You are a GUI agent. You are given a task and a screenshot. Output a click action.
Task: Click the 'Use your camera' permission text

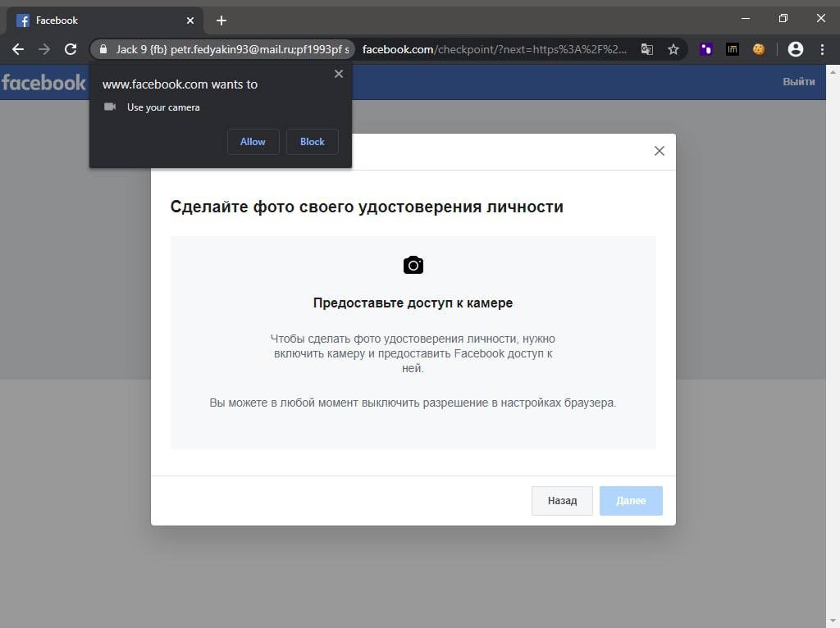point(163,107)
